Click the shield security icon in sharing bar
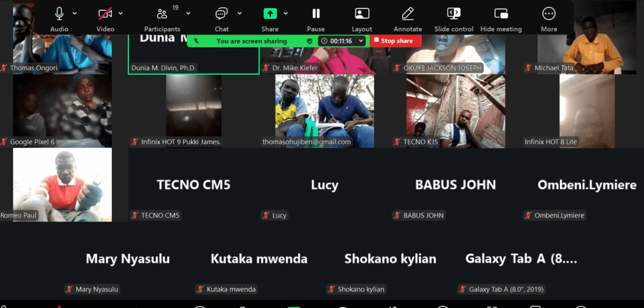This screenshot has height=308, width=644. click(310, 41)
